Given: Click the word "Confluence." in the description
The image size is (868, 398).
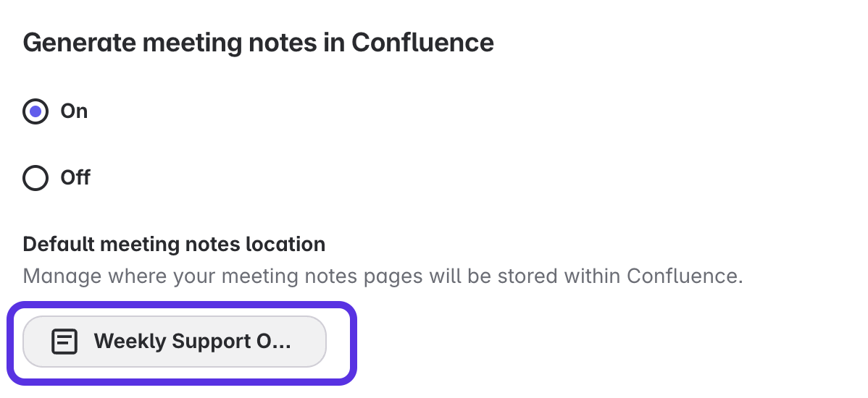Looking at the screenshot, I should point(685,276).
